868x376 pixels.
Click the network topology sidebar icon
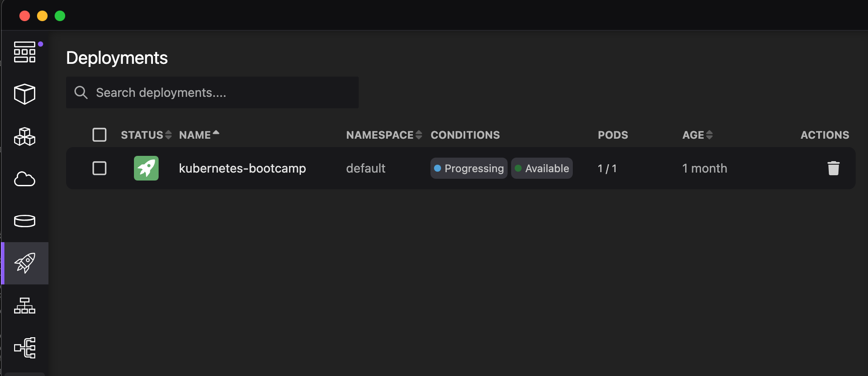click(25, 348)
